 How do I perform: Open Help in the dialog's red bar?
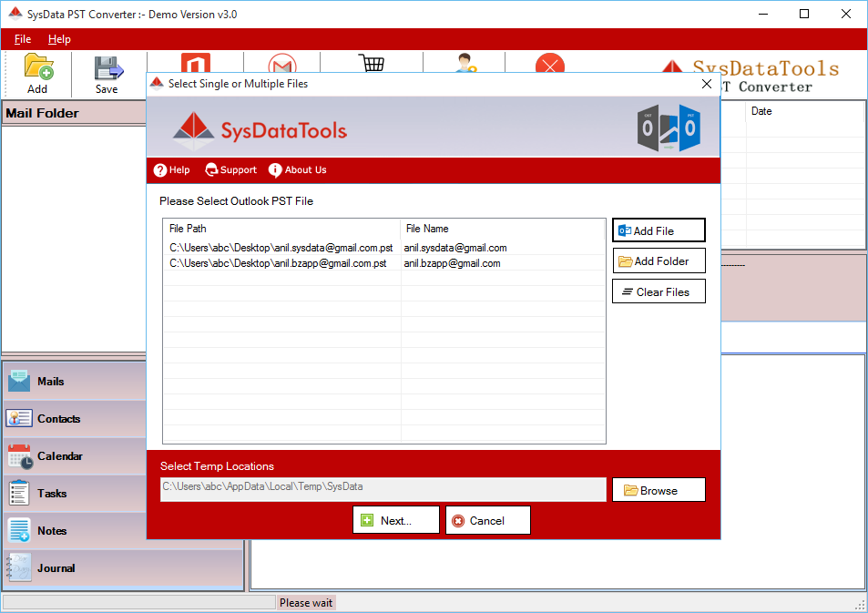click(x=171, y=170)
